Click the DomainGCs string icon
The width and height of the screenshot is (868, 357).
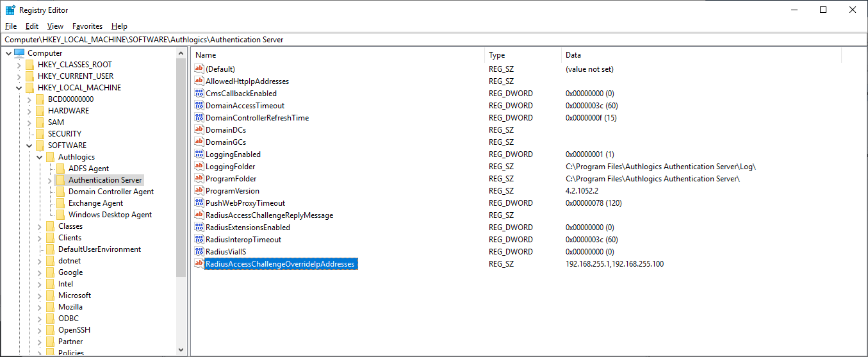pos(199,142)
